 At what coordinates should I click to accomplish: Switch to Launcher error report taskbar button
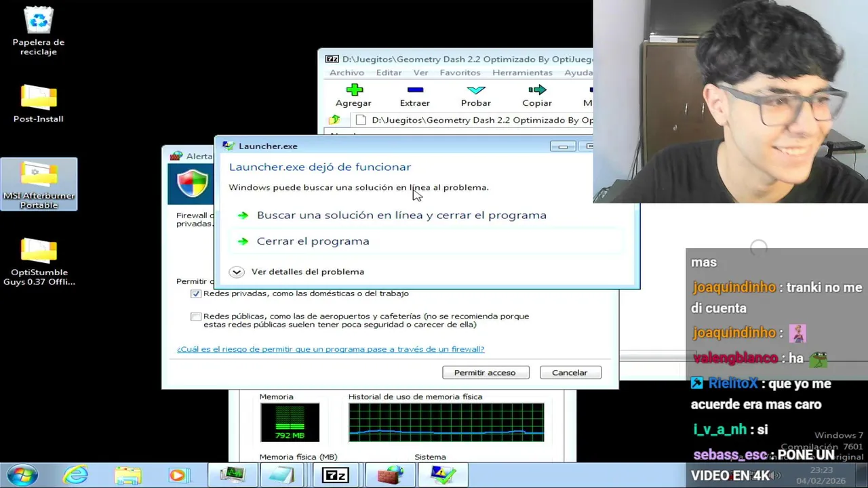click(x=442, y=475)
